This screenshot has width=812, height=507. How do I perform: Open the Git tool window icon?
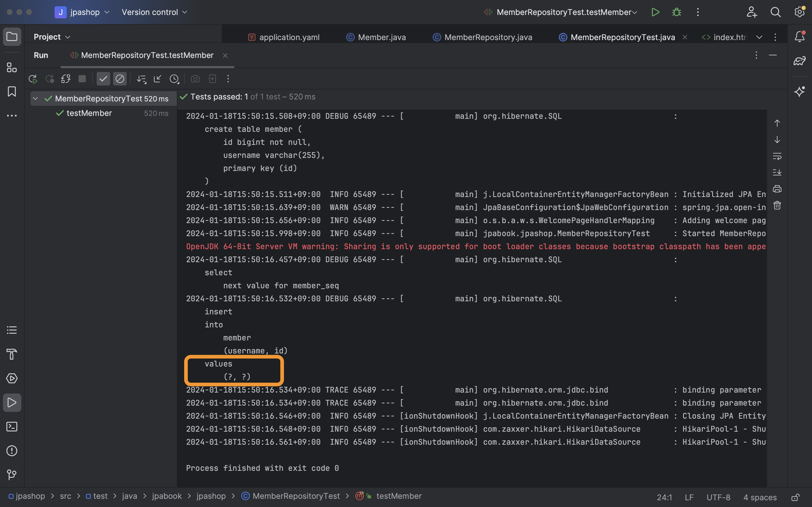pos(12,474)
